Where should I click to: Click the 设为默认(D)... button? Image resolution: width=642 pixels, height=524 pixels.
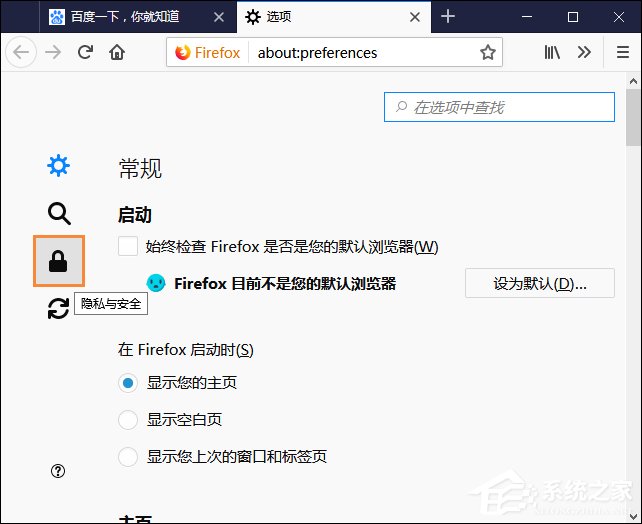540,283
